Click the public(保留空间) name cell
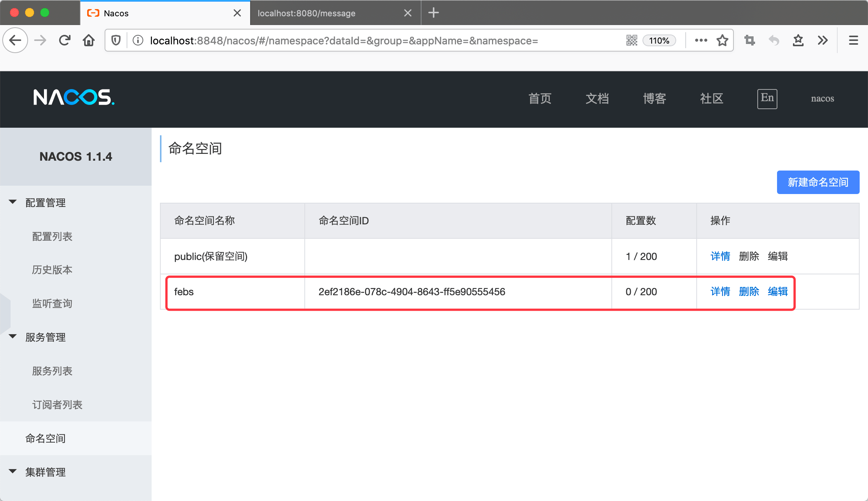868x501 pixels. click(232, 257)
